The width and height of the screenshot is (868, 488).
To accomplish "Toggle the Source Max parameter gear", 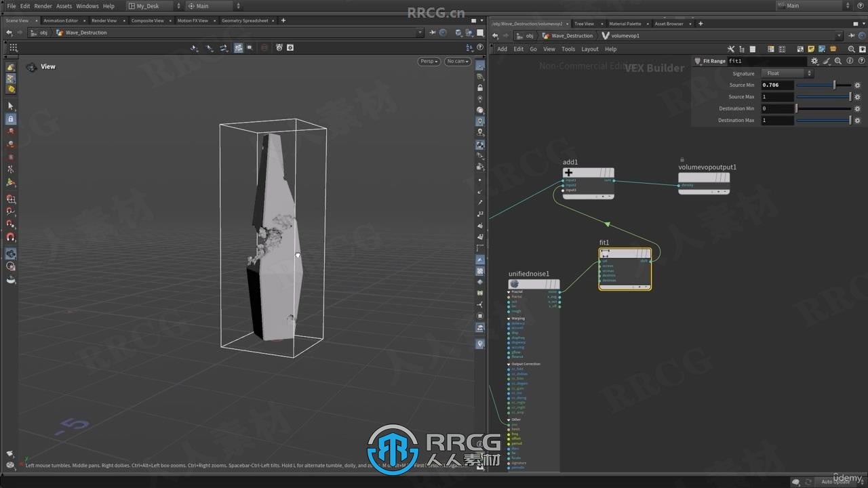I will (857, 97).
